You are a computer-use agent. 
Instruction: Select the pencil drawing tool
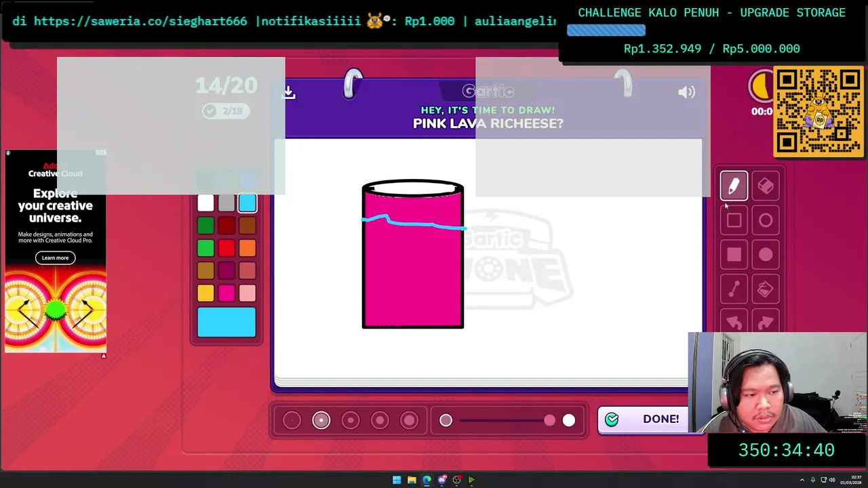pyautogui.click(x=734, y=186)
